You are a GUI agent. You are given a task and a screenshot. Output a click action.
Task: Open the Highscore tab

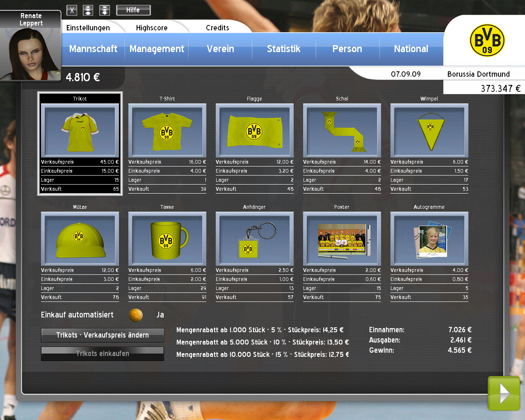click(152, 28)
